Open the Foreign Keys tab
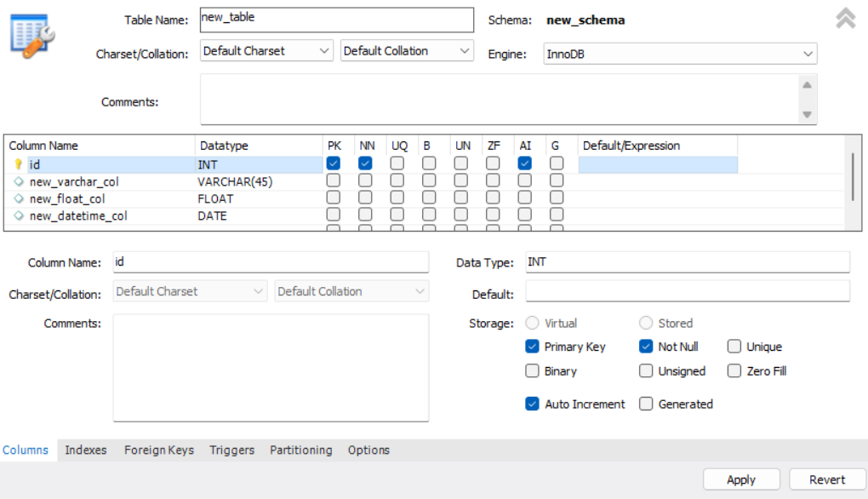 click(159, 450)
